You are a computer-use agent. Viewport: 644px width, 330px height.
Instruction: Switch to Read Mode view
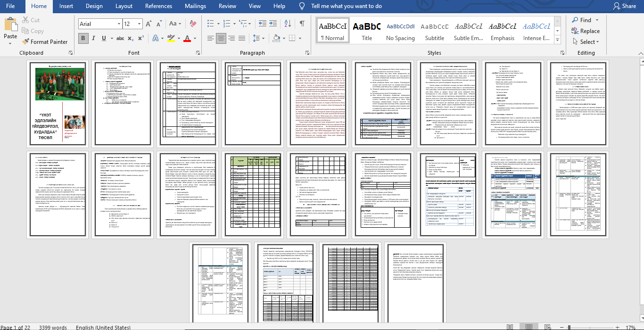pyautogui.click(x=510, y=327)
